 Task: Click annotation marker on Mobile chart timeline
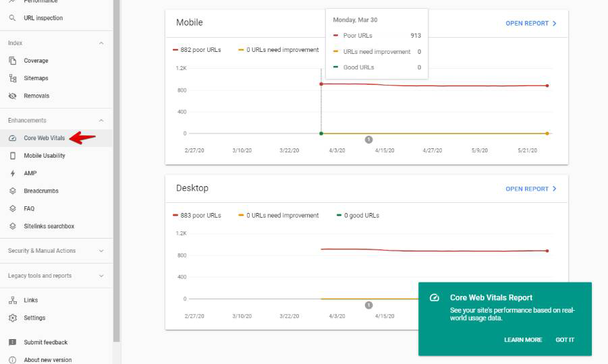368,140
